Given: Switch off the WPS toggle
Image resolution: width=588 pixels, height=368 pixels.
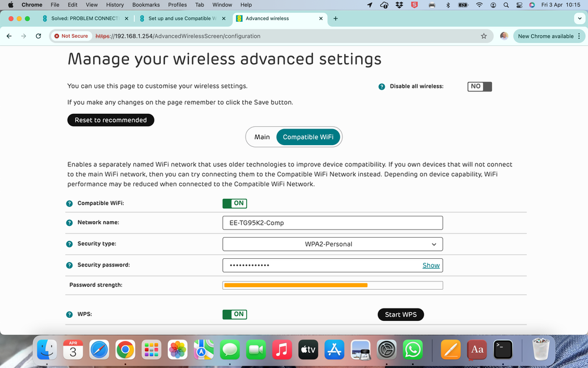Looking at the screenshot, I should [234, 314].
